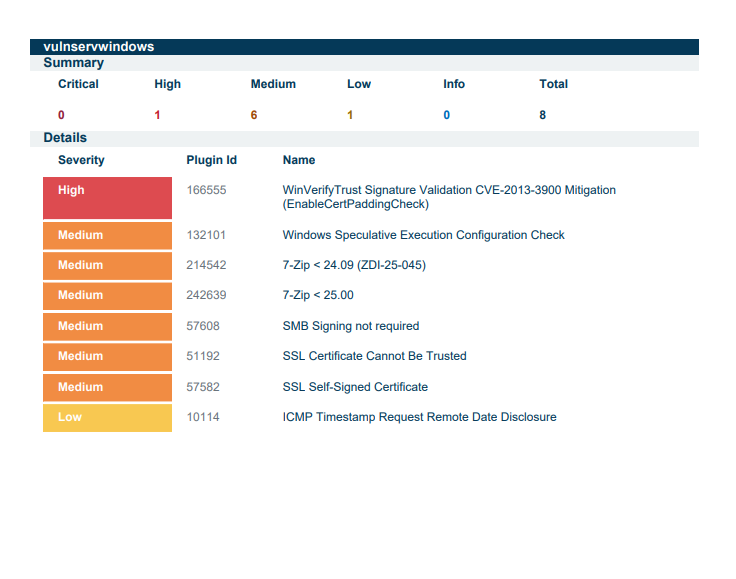This screenshot has width=736, height=579.
Task: Click plugin ID 57582
Action: [203, 387]
